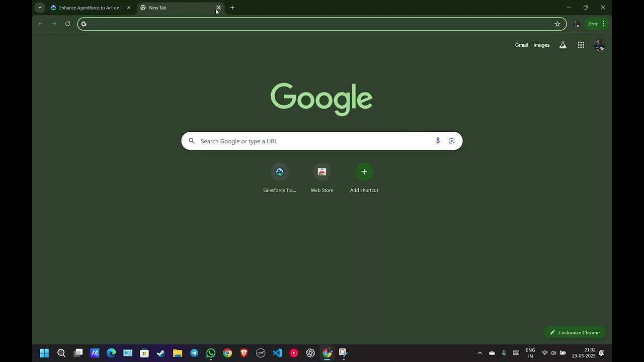Open the Chrome profile avatar in the toolbar
The image size is (644, 362).
tap(576, 24)
